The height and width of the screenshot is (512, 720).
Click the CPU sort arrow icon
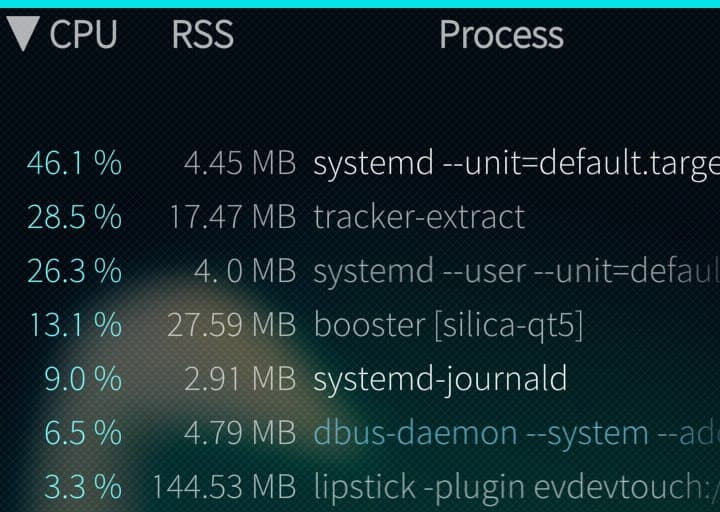[23, 34]
